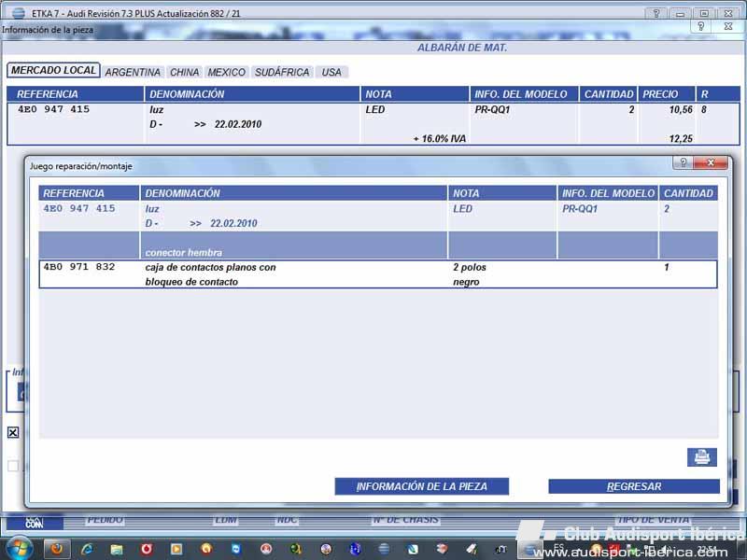Click CANTIDAD header in dialog table

[x=688, y=193]
